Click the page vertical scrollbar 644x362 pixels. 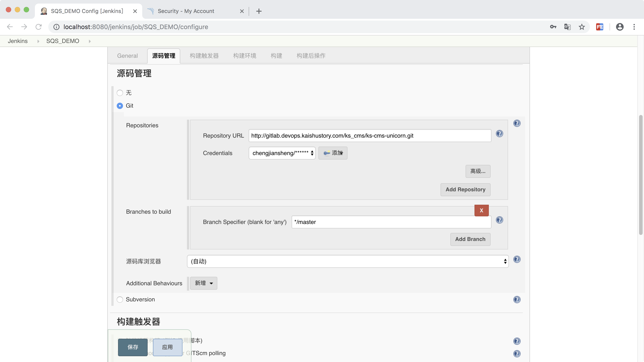click(x=640, y=175)
